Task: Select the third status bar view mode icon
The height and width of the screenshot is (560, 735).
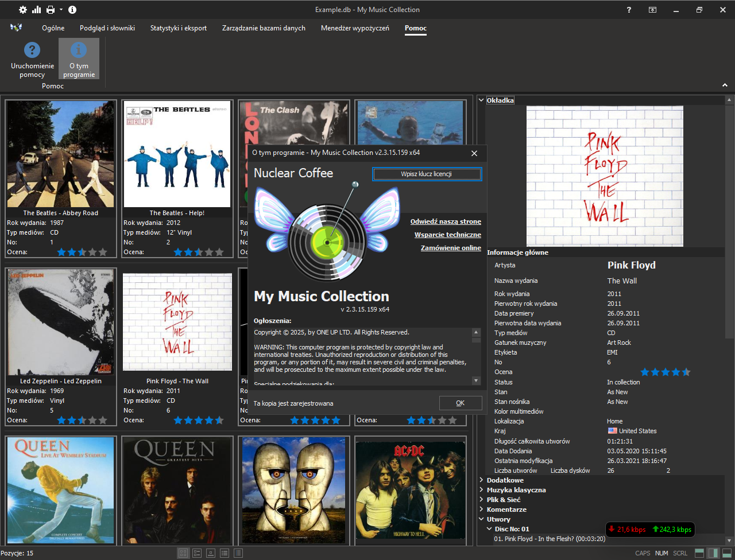Action: pyautogui.click(x=211, y=553)
